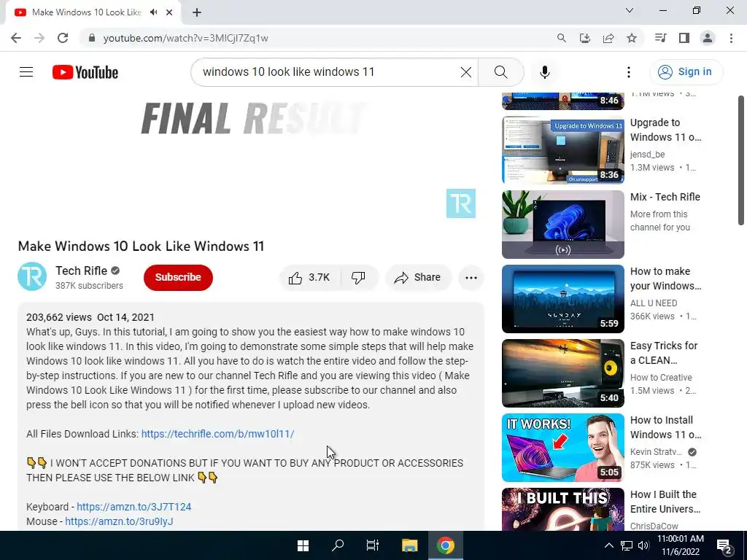Run search with magnifier button

[x=500, y=72]
